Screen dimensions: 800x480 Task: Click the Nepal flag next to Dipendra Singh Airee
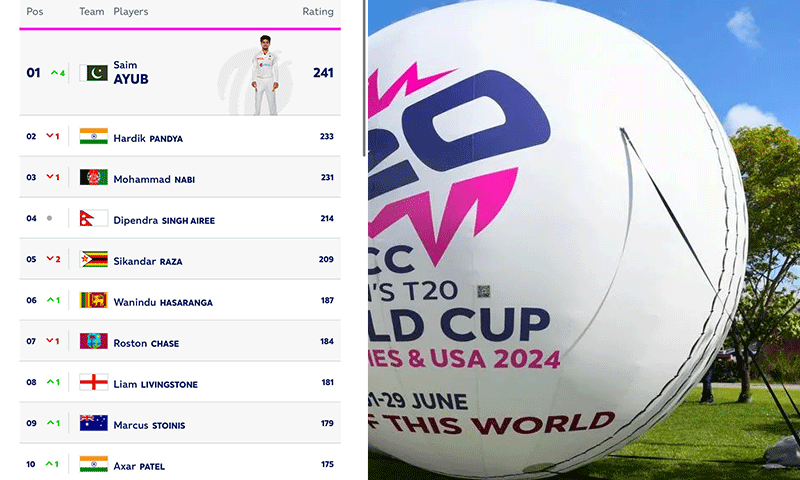coord(90,218)
